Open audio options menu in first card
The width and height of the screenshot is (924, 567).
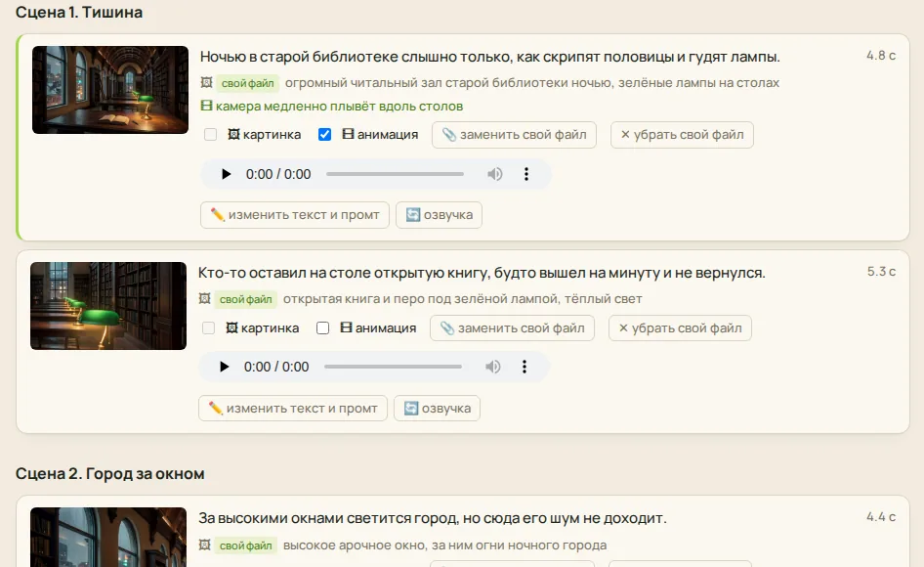point(526,174)
